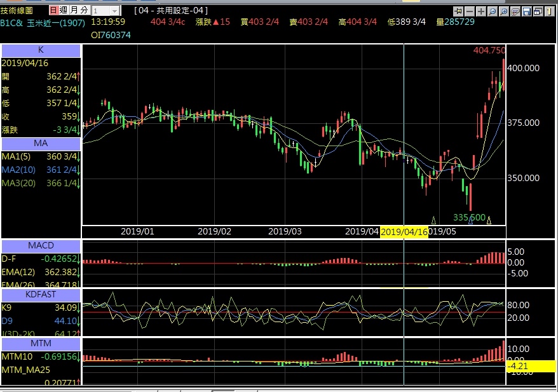The image size is (558, 392).
Task: Click the MA3(20) value row
Action: pos(41,183)
